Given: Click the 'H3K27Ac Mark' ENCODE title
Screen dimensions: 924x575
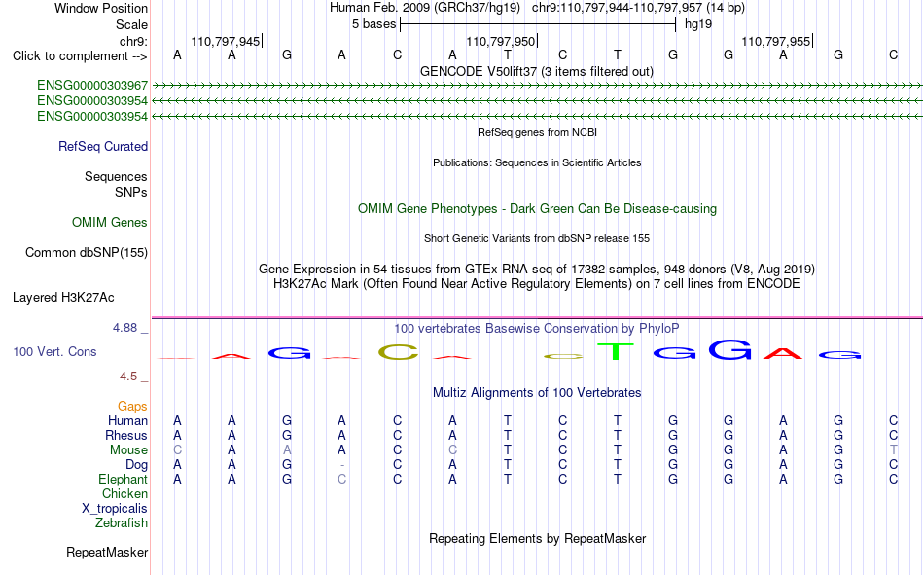Looking at the screenshot, I should click(x=537, y=284).
